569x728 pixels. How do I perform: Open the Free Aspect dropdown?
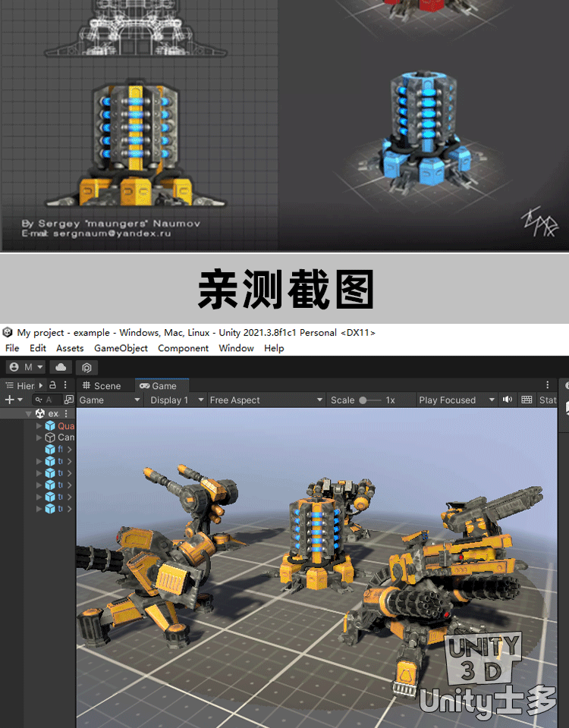point(266,400)
